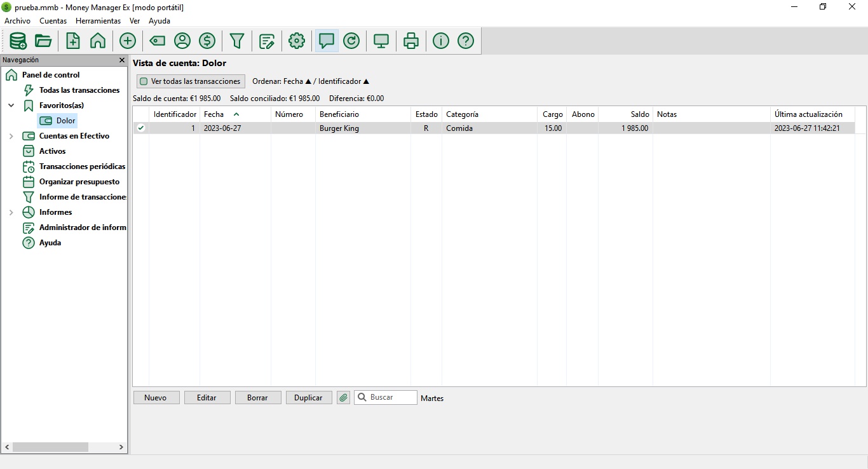
Task: Sort by the Cargo column header
Action: (552, 114)
